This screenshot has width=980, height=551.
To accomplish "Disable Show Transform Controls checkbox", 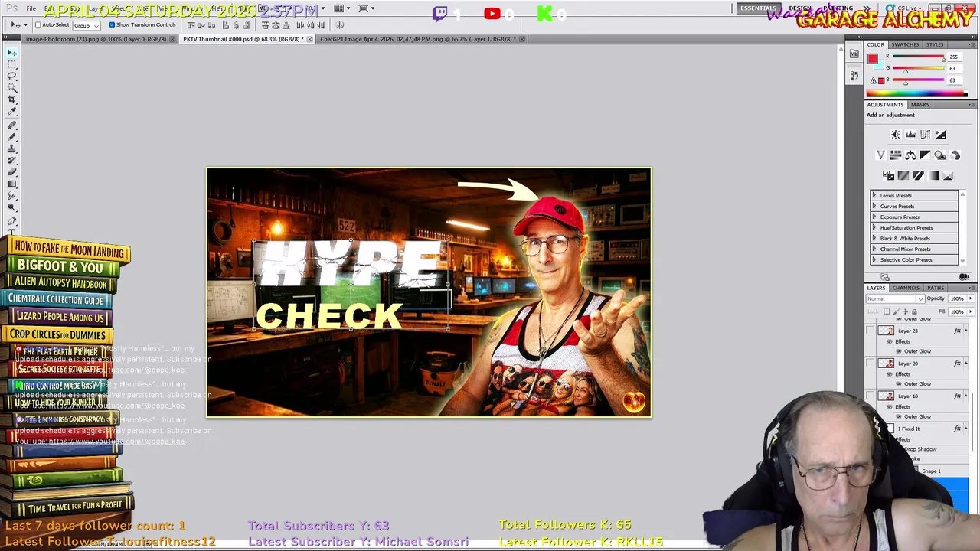I will point(112,25).
